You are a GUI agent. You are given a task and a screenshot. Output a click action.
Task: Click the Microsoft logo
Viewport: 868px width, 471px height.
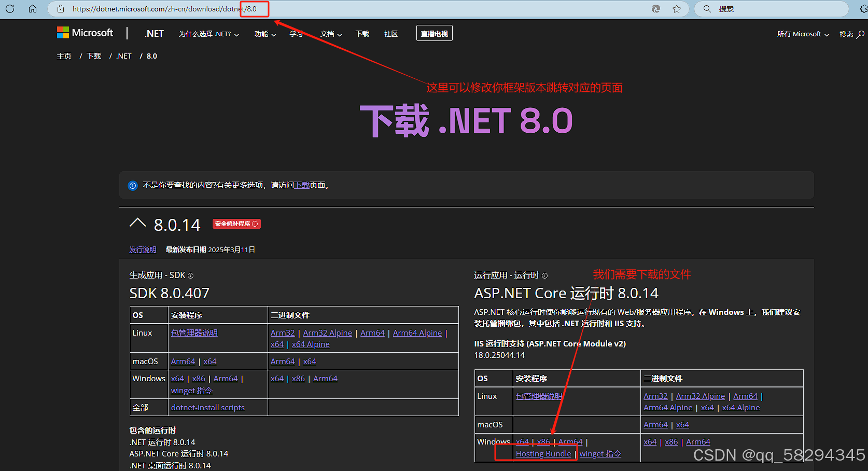pos(85,33)
